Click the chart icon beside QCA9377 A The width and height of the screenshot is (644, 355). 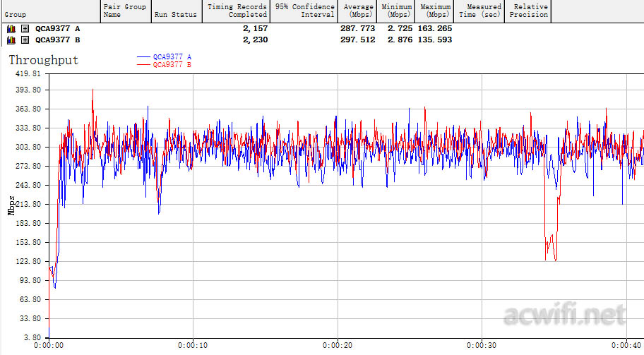(11, 29)
